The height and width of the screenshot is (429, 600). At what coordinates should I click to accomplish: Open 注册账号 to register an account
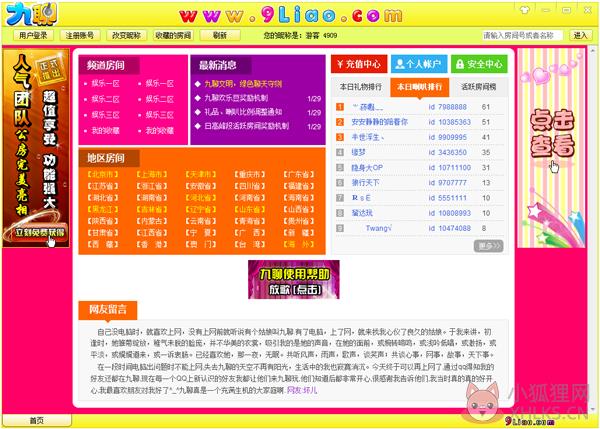pyautogui.click(x=80, y=36)
